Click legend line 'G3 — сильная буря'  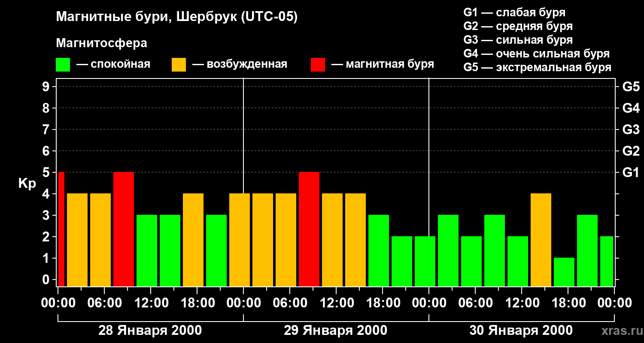[518, 40]
